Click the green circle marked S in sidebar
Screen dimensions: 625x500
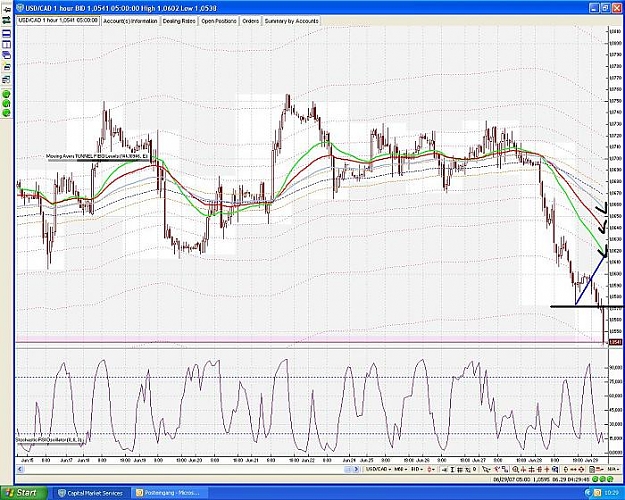pyautogui.click(x=6, y=103)
